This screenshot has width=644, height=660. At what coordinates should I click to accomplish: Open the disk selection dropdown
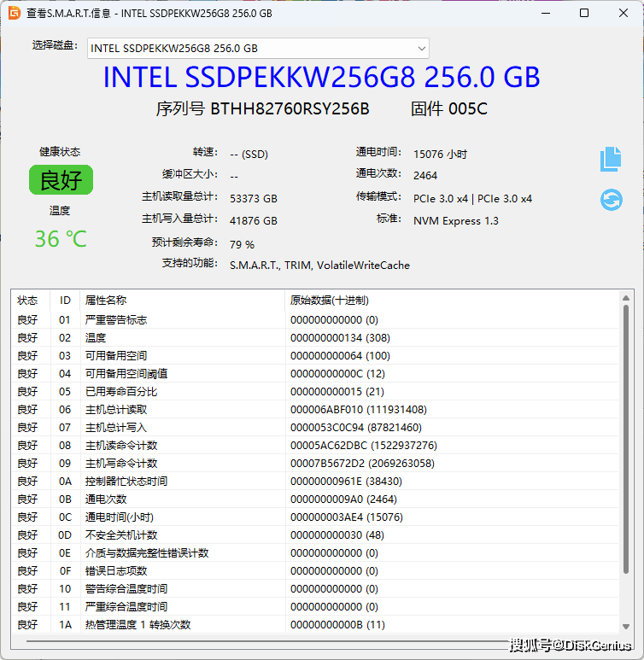click(257, 48)
